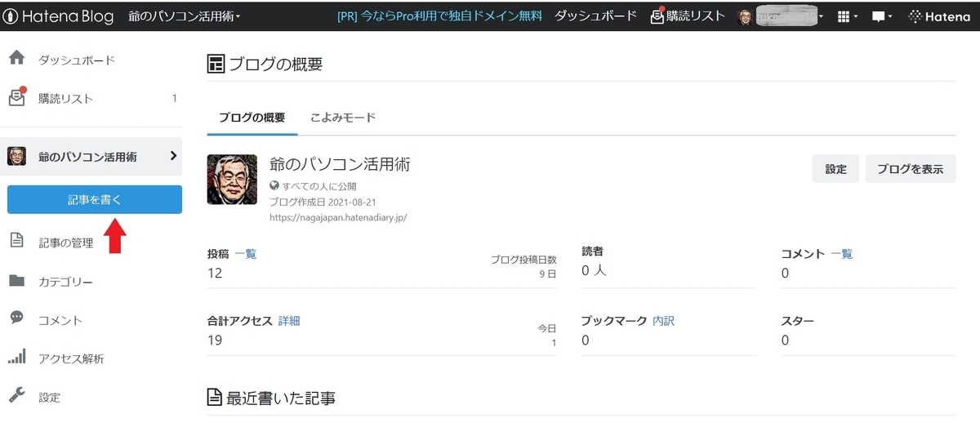The width and height of the screenshot is (980, 423).
Task: Switch to the こよみモード tab
Action: tap(343, 118)
